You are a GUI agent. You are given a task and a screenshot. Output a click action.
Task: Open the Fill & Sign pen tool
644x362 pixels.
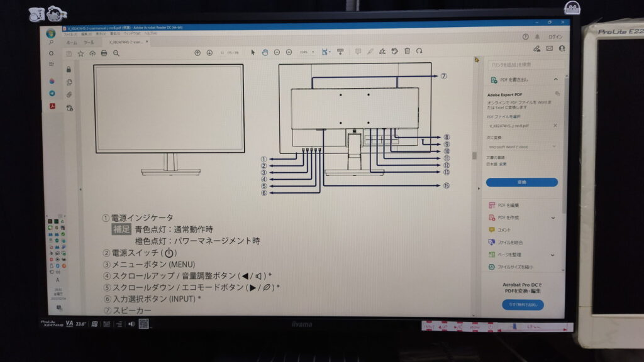coord(383,52)
